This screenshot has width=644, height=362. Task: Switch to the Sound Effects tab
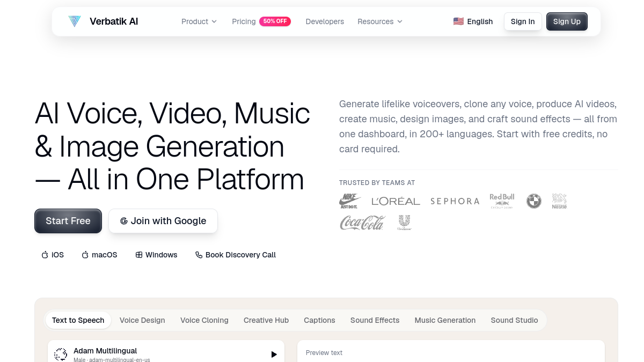pos(375,320)
